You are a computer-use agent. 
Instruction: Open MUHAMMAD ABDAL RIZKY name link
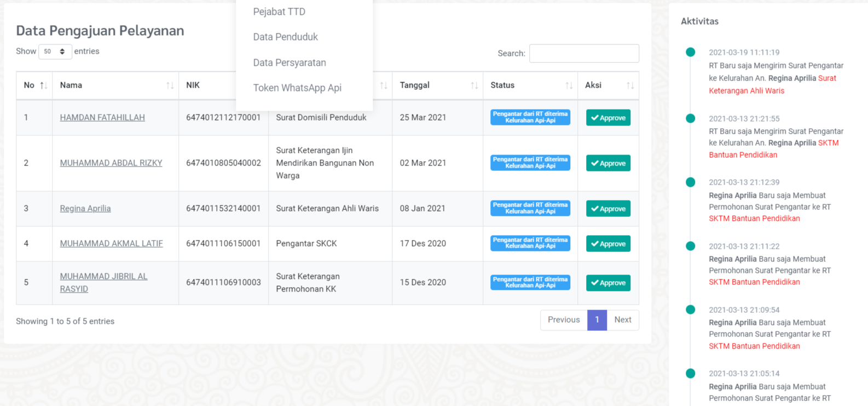click(x=111, y=163)
